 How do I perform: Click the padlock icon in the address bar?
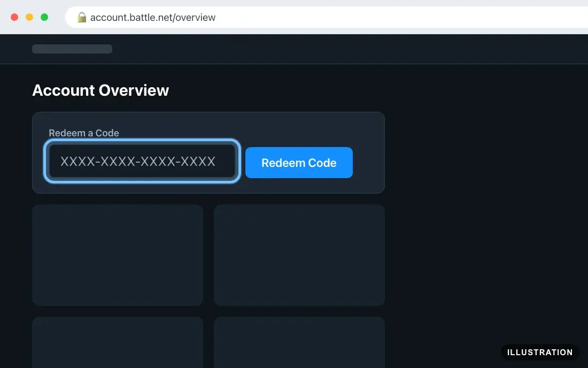(82, 17)
